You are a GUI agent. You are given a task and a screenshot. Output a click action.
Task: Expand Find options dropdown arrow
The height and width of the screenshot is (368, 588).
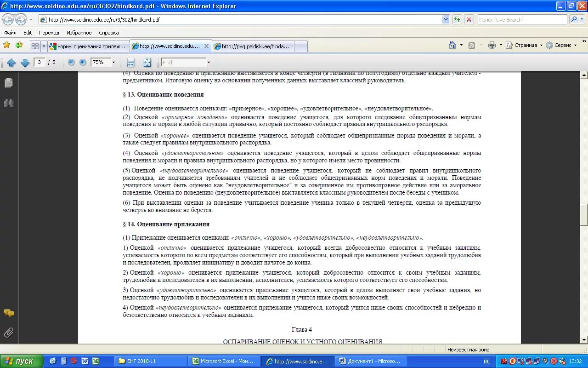209,63
